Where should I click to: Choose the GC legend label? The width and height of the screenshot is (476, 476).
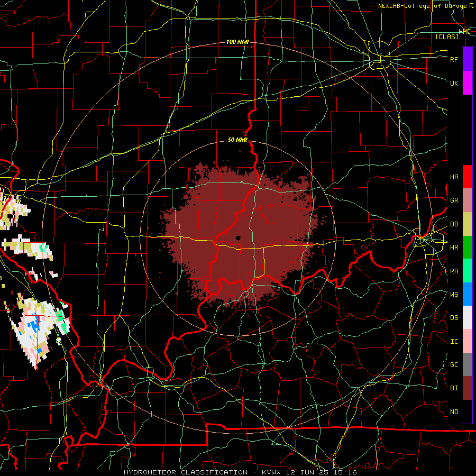point(454,365)
